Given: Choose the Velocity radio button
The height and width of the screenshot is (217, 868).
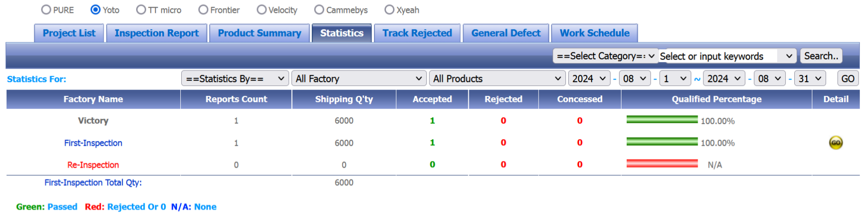Looking at the screenshot, I should tap(262, 10).
